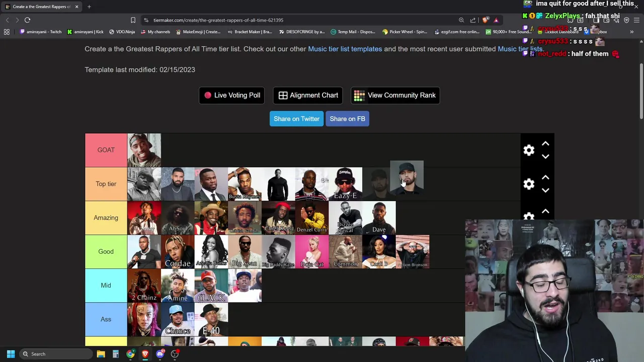Click the Good tier label
This screenshot has width=644, height=362.
coord(106,251)
